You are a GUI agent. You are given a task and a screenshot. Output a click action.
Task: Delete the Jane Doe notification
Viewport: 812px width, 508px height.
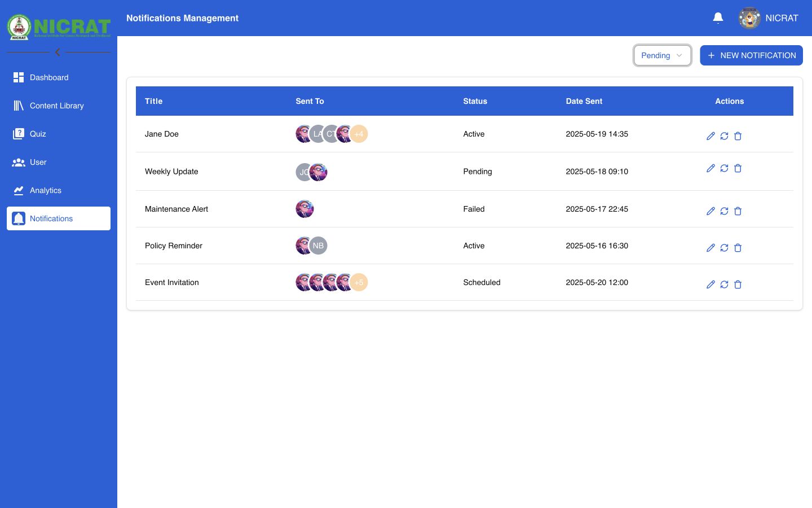(738, 136)
